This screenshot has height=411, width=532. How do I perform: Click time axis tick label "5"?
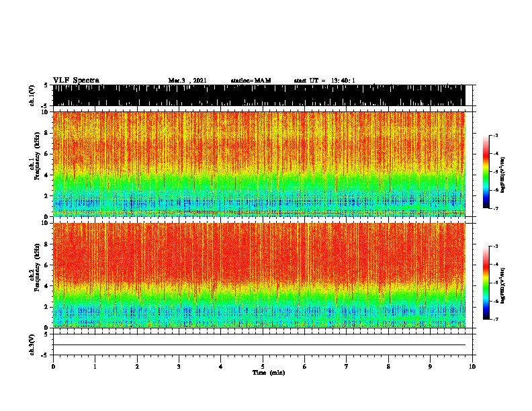pyautogui.click(x=263, y=367)
